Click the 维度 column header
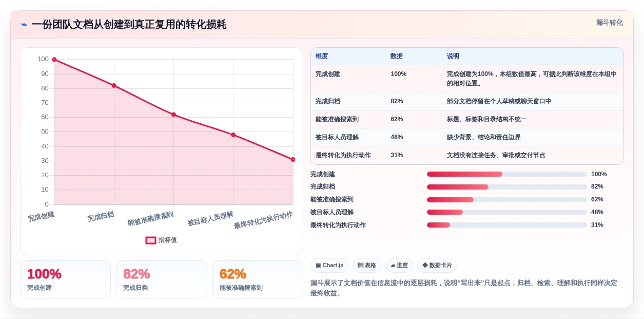 point(322,57)
